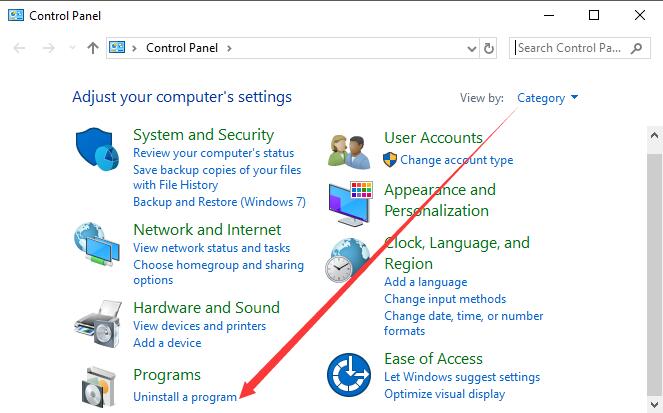Click the scrollbar down arrow

coord(654,403)
